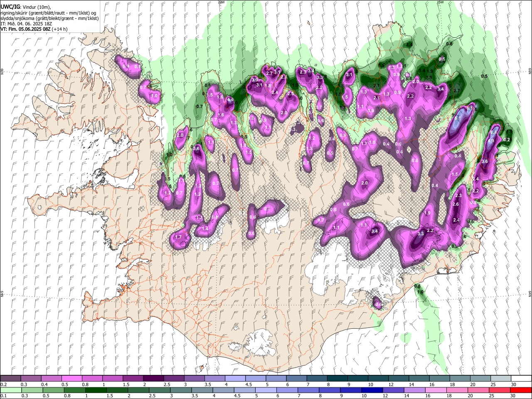Click the 'slydda/snjókoma (grátt/bleikt/grænt' description line
Image resolution: width=532 pixels, height=399 pixels.
point(49,18)
